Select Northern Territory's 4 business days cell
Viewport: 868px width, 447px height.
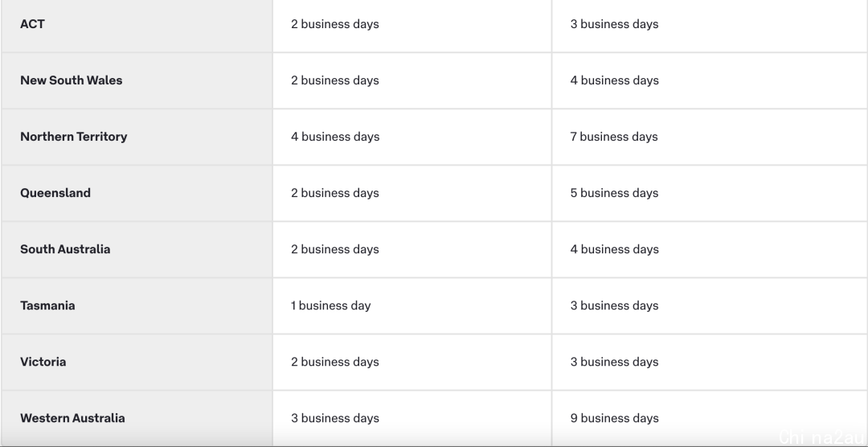click(411, 137)
